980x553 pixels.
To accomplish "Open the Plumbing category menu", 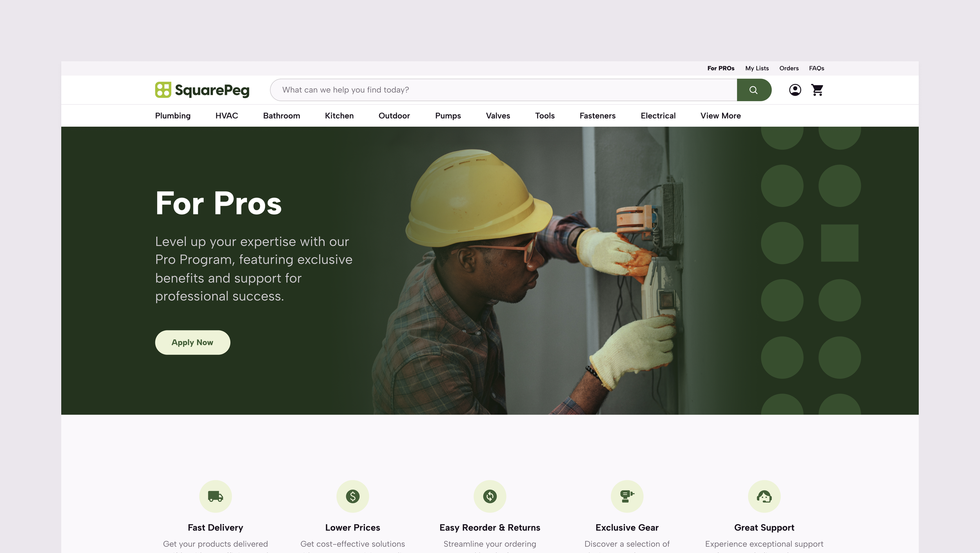I will pyautogui.click(x=173, y=116).
